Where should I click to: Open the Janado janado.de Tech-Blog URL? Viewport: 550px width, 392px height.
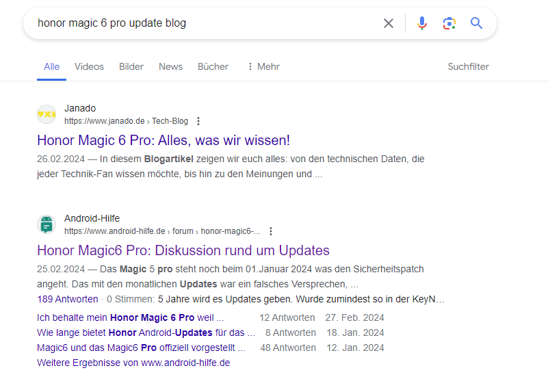coord(126,121)
